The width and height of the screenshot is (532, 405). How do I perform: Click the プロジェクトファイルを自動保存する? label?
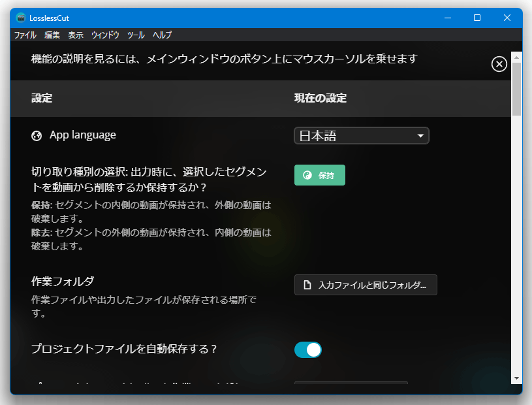pyautogui.click(x=124, y=349)
